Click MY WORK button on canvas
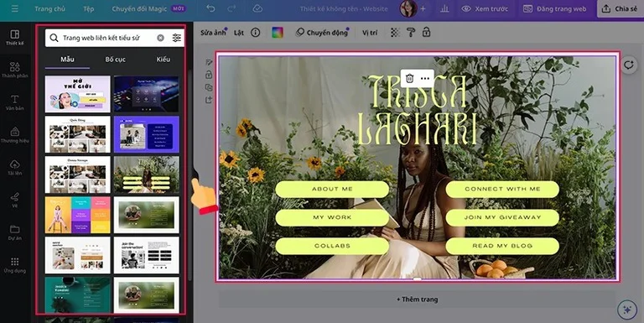Viewport: 644px width, 323px height. pyautogui.click(x=332, y=217)
